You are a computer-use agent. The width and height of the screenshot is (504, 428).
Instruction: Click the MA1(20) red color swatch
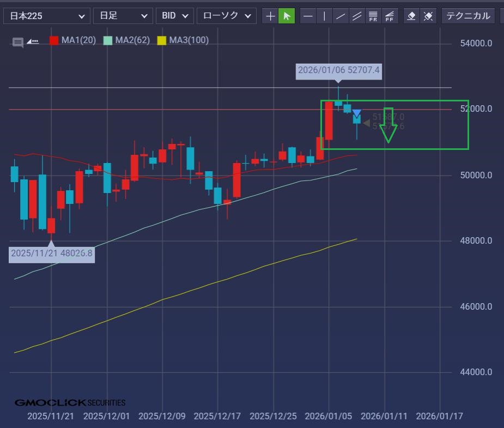coord(54,40)
